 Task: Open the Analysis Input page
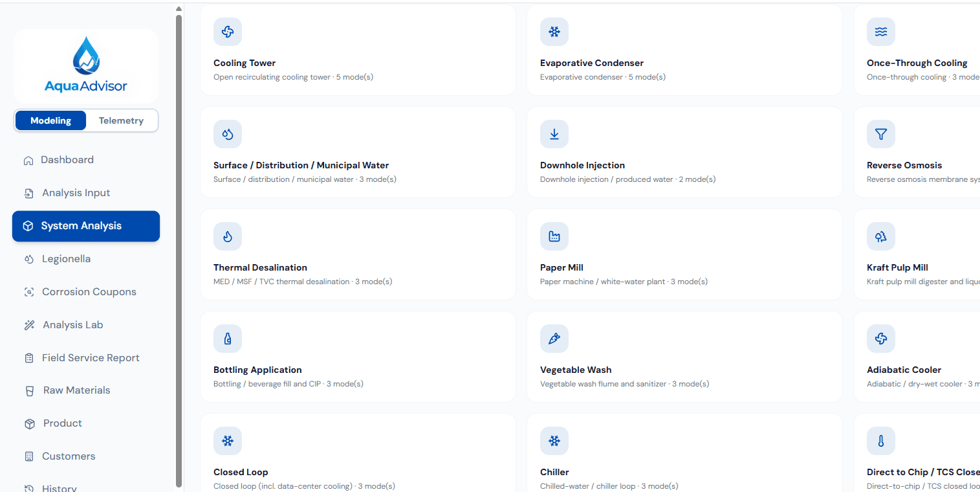click(x=86, y=193)
